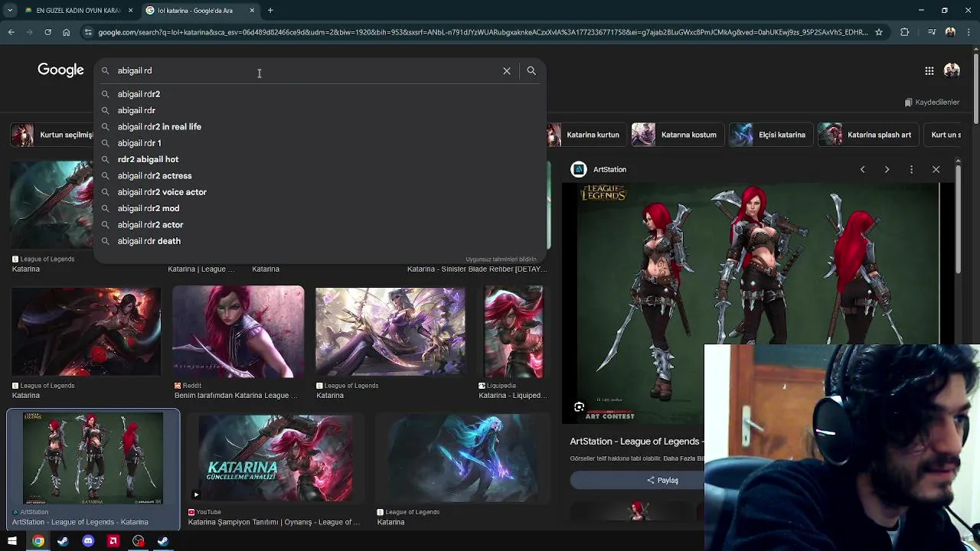The image size is (980, 551).
Task: Search the preview image with the Lens icon
Action: [580, 407]
